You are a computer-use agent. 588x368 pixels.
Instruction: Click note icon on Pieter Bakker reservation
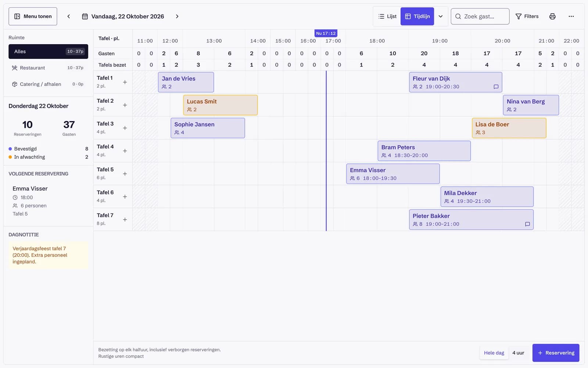click(527, 224)
